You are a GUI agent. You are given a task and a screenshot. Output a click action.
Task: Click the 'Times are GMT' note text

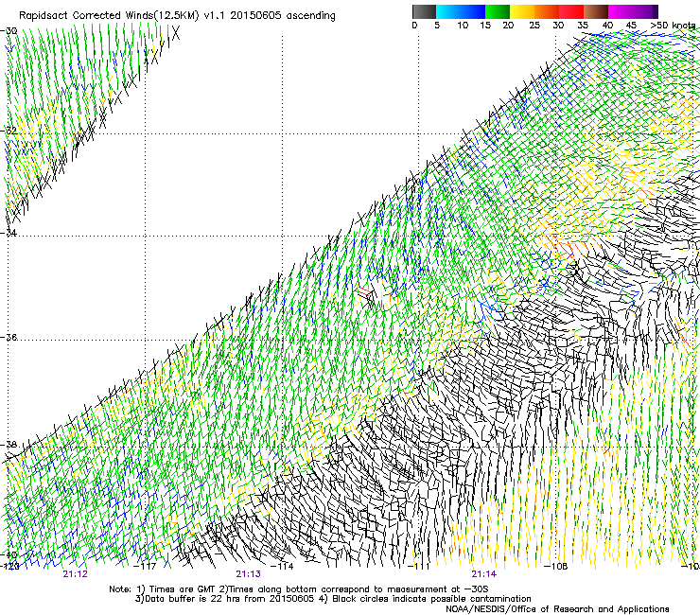point(183,589)
